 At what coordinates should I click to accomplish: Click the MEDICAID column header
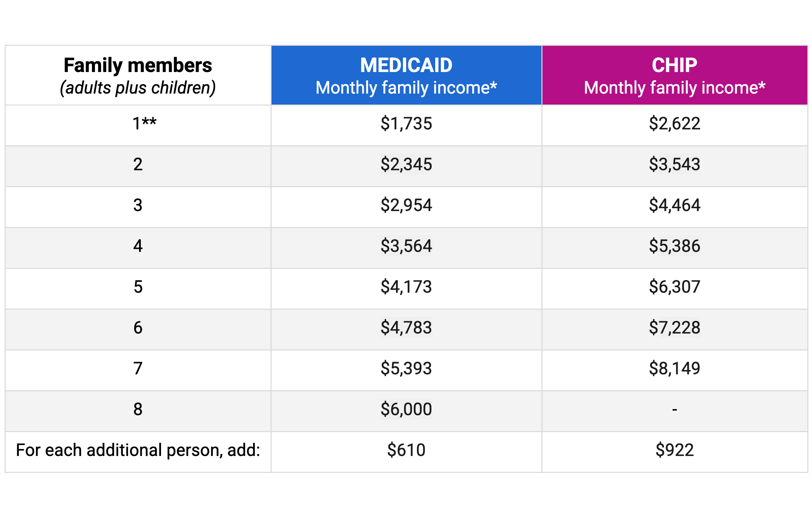point(406,75)
